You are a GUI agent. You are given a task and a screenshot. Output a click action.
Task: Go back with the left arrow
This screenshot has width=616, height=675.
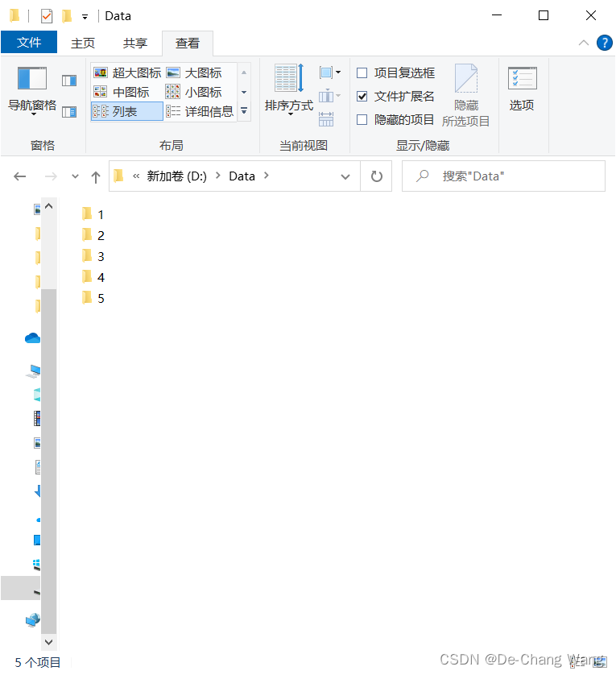point(20,176)
